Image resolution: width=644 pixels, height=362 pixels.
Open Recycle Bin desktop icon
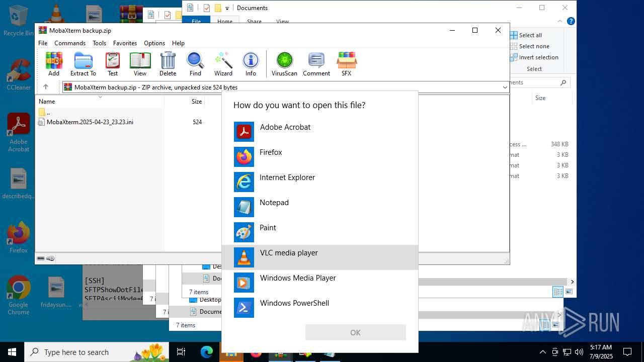pos(18,21)
